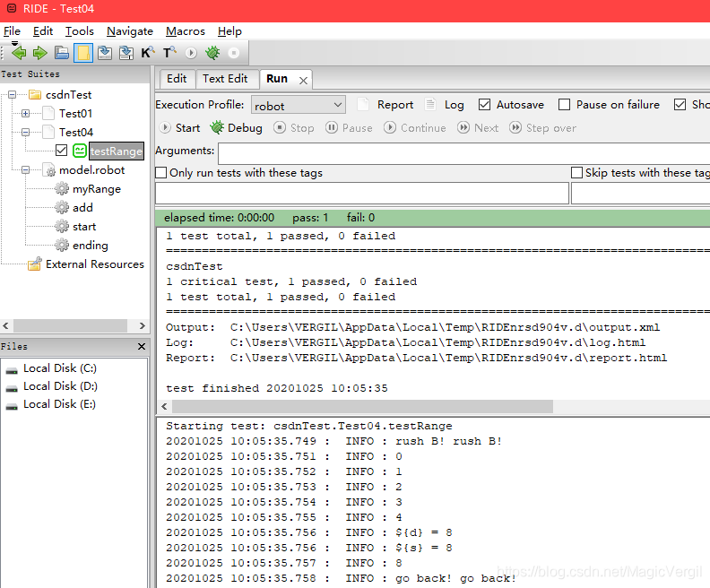Image resolution: width=710 pixels, height=588 pixels.
Task: Select Test04 in the tree
Action: point(76,132)
